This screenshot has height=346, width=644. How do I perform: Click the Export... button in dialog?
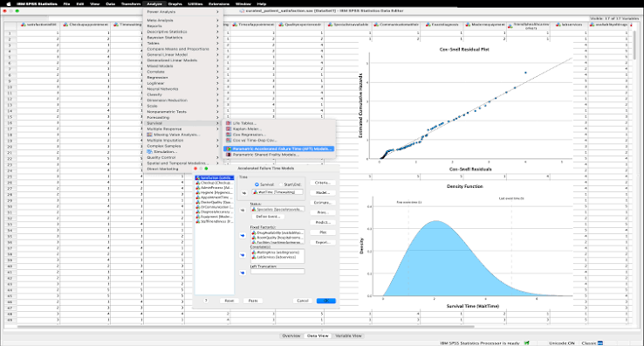pos(323,242)
